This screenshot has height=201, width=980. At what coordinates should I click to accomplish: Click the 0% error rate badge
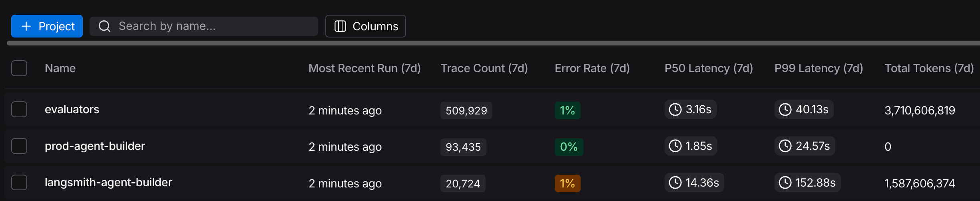pos(569,147)
